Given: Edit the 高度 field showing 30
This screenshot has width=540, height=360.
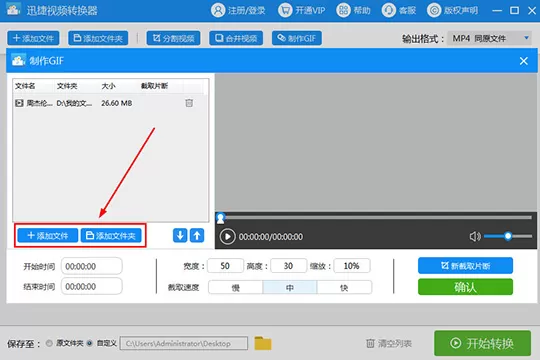Looking at the screenshot, I should click(289, 266).
